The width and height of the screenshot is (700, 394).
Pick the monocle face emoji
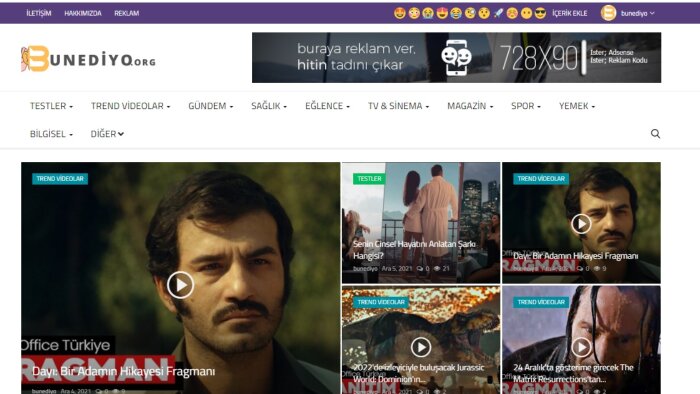470,13
